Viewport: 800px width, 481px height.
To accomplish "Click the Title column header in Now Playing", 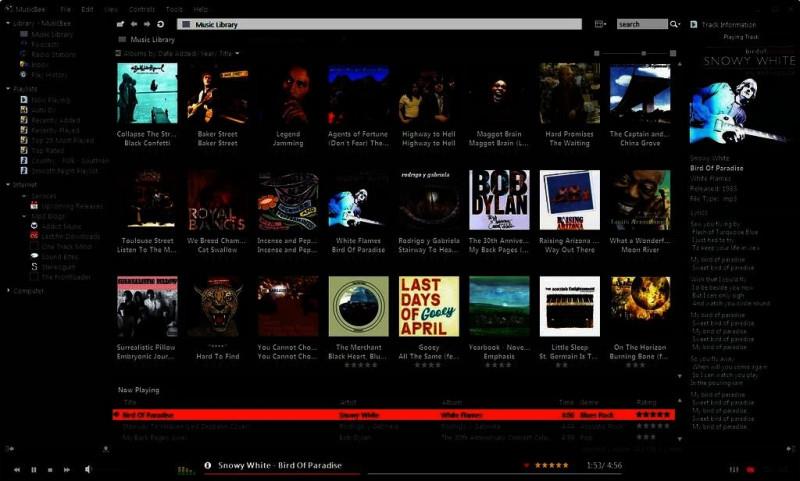I will [131, 402].
